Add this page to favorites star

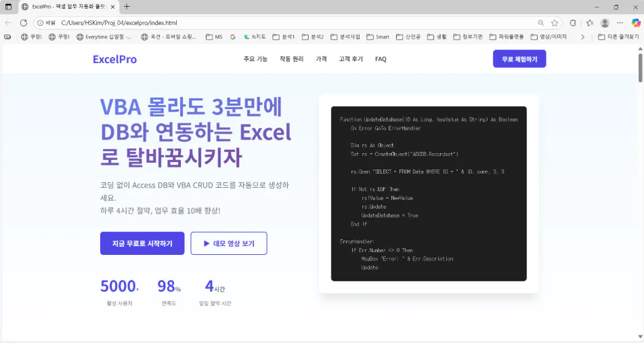(x=555, y=22)
